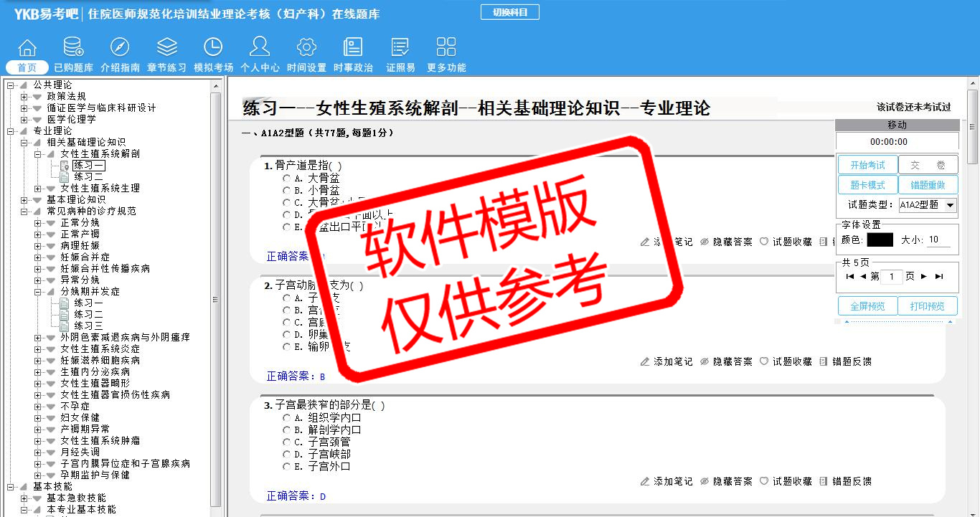This screenshot has height=517, width=980.
Task: Open 更多功能 grid icon
Action: pos(446,48)
